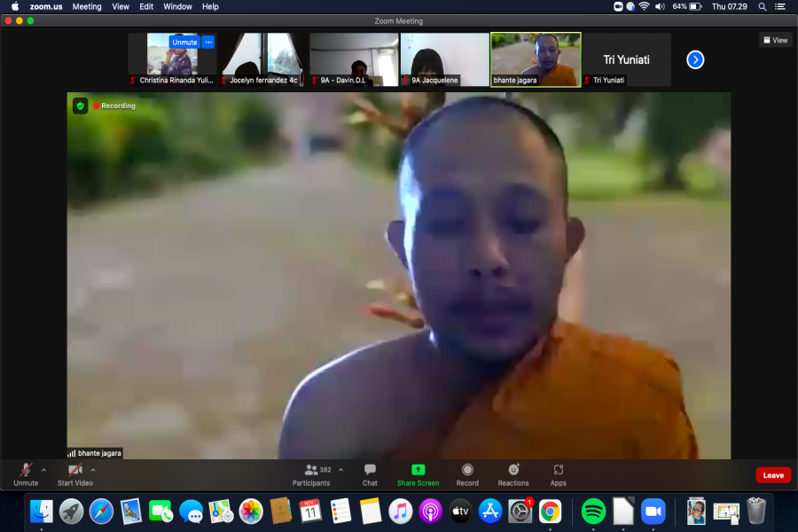Screen dimensions: 798x532
Task: Leave the meeting with the red button
Action: pos(773,475)
